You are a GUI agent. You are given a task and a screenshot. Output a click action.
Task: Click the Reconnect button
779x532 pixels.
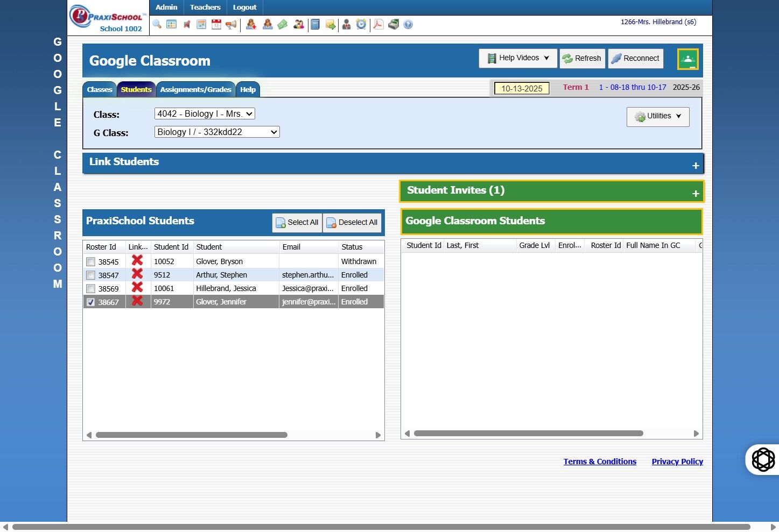coord(635,58)
